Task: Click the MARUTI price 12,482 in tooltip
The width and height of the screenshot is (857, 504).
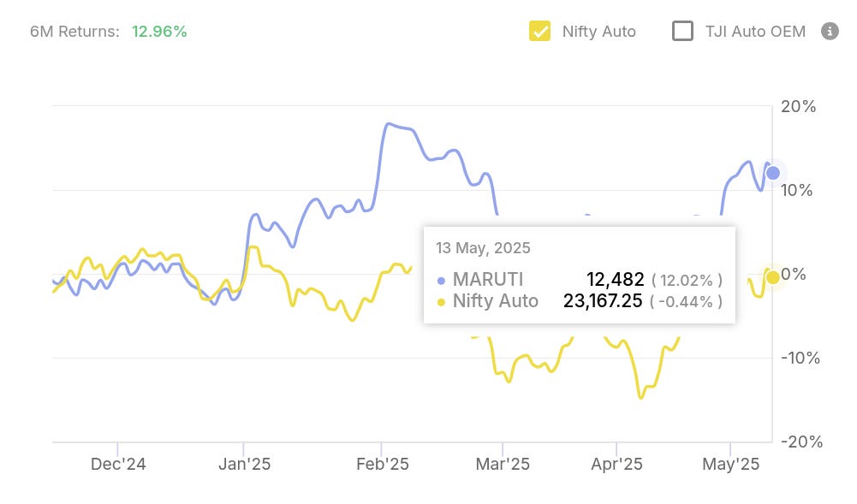Action: coord(615,280)
